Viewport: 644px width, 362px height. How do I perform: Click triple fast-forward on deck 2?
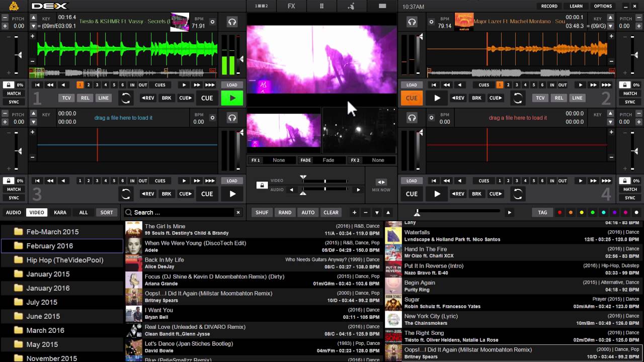point(607,85)
